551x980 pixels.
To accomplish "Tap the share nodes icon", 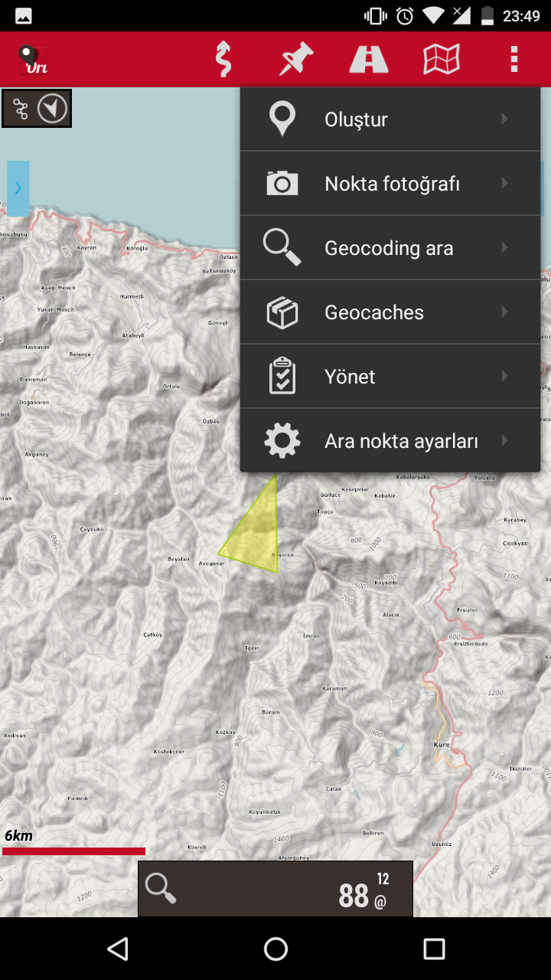I will point(21,109).
